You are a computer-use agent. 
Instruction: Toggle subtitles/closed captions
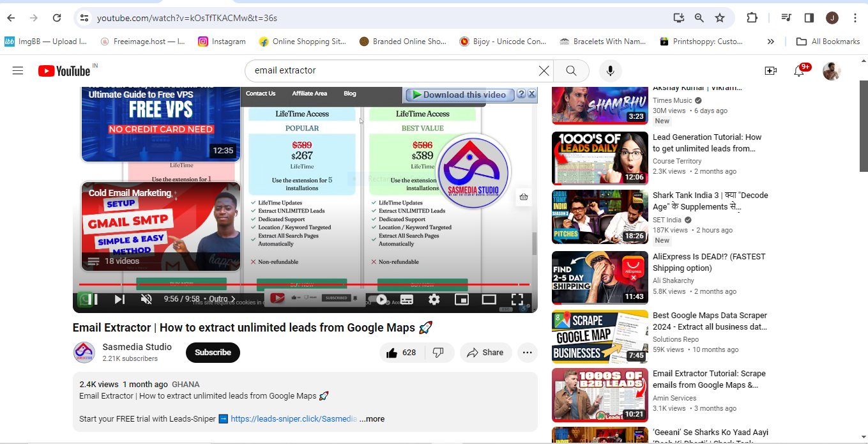tap(407, 299)
